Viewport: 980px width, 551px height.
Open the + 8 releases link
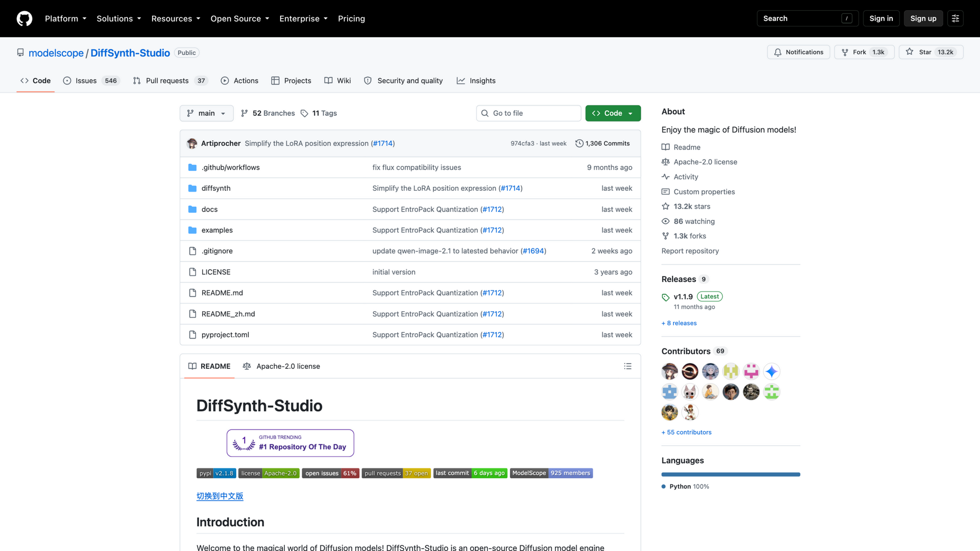[679, 323]
